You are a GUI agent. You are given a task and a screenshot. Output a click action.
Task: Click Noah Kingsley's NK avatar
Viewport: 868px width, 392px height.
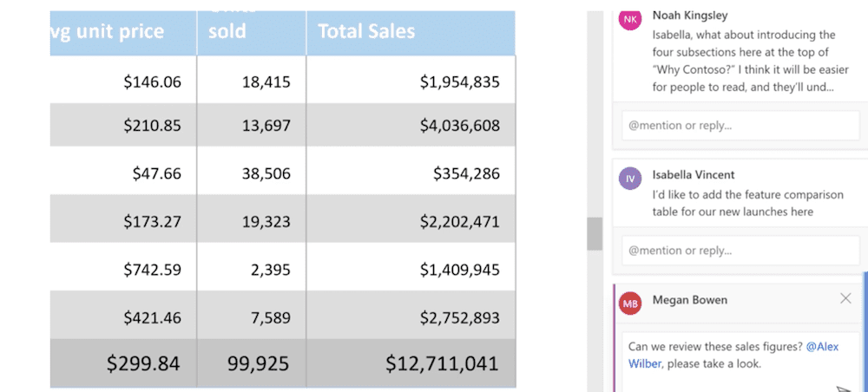point(630,19)
